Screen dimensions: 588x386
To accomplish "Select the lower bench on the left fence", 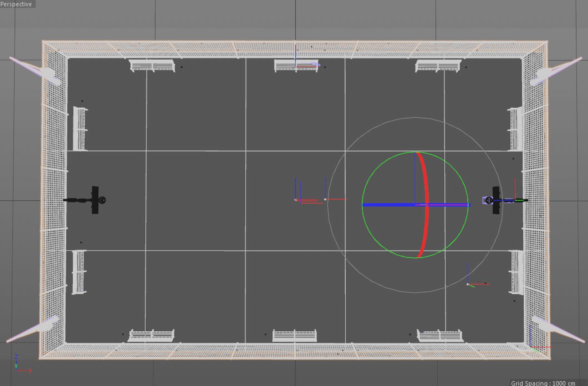I will (x=79, y=272).
